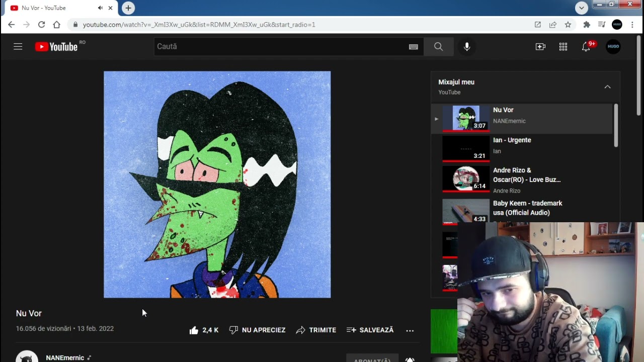This screenshot has height=362, width=644.
Task: Click the search magnifier button
Action: click(x=438, y=46)
